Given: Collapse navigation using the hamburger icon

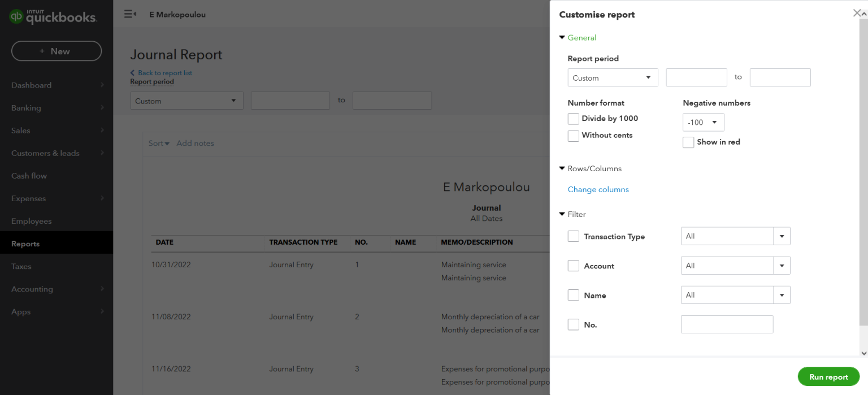Looking at the screenshot, I should tap(130, 14).
